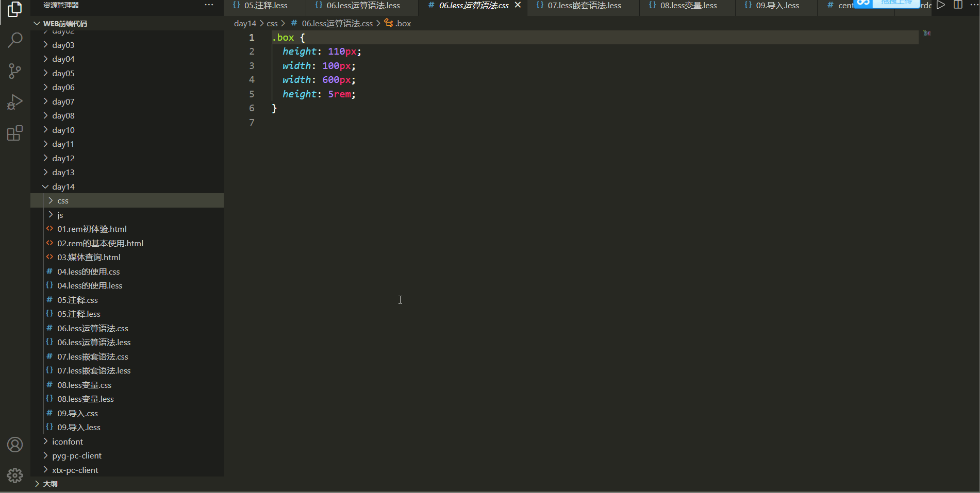Open 07.less嵌套语法.less in explorer tree
This screenshot has height=493, width=980.
(x=127, y=370)
